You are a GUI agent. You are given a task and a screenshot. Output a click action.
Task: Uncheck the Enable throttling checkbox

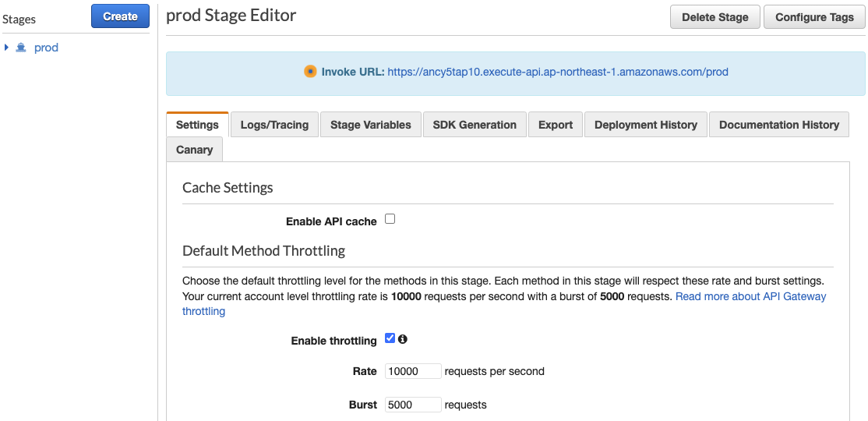coord(390,338)
